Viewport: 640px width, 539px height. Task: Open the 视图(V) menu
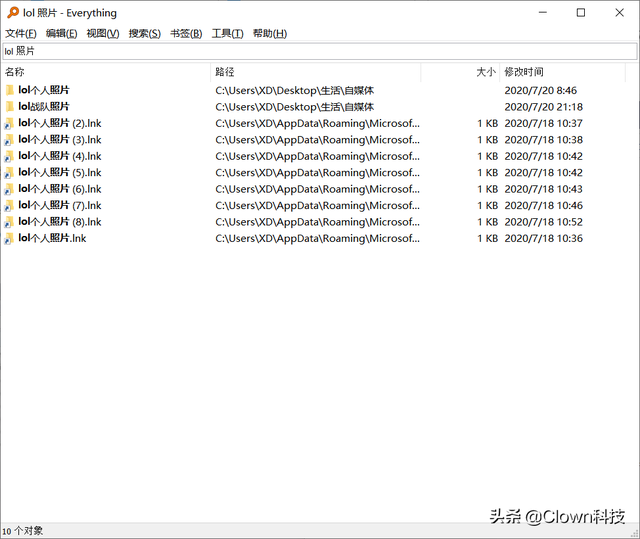(103, 33)
